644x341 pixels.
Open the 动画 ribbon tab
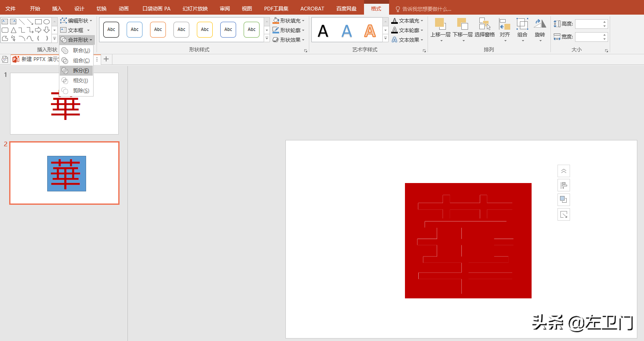(124, 8)
